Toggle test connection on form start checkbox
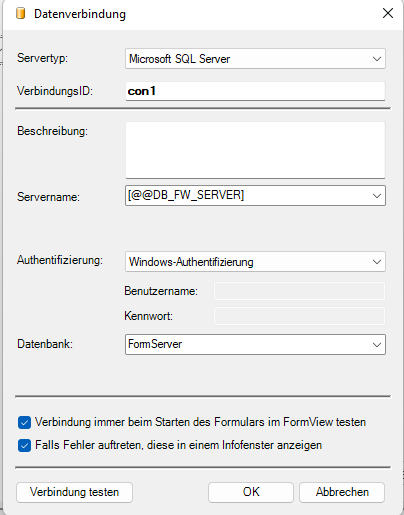404x515 pixels. [x=24, y=422]
